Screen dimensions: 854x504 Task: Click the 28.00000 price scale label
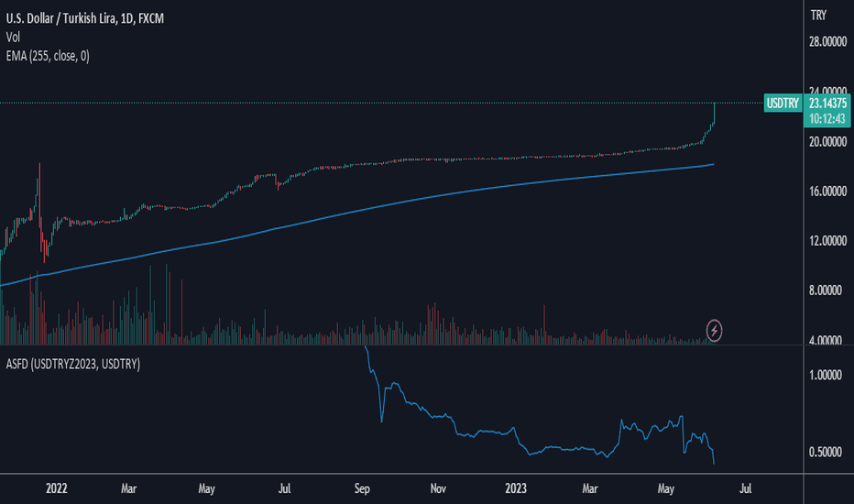pos(827,41)
